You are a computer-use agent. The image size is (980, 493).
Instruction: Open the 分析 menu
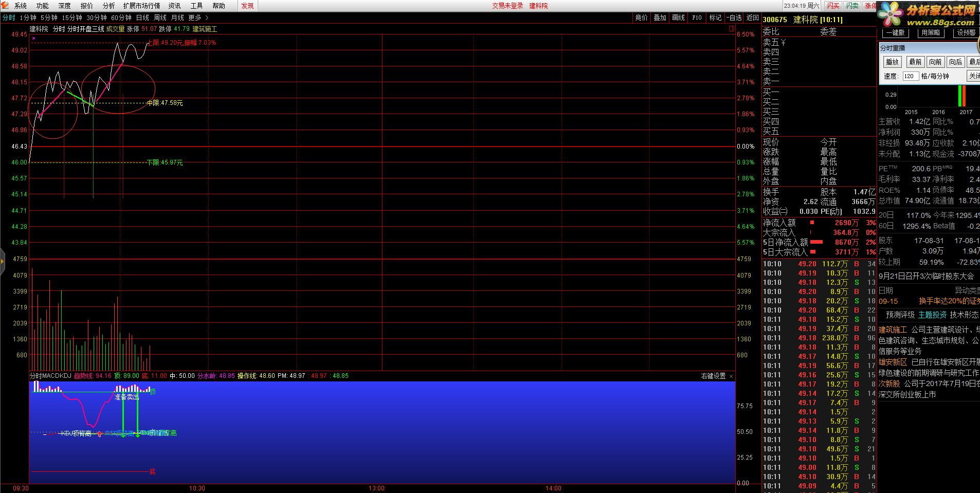tap(109, 6)
